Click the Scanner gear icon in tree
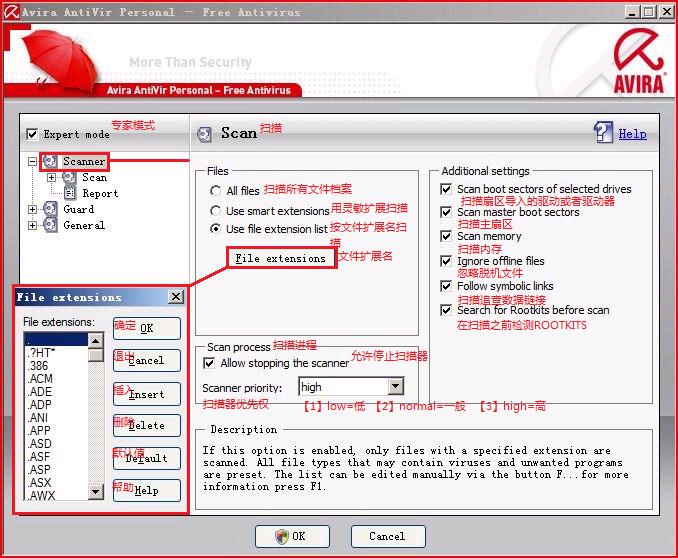 pos(50,161)
